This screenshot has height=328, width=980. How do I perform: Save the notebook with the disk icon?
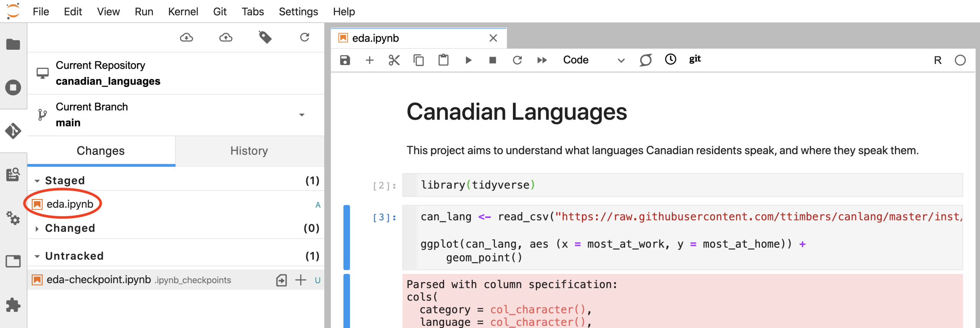coord(345,60)
